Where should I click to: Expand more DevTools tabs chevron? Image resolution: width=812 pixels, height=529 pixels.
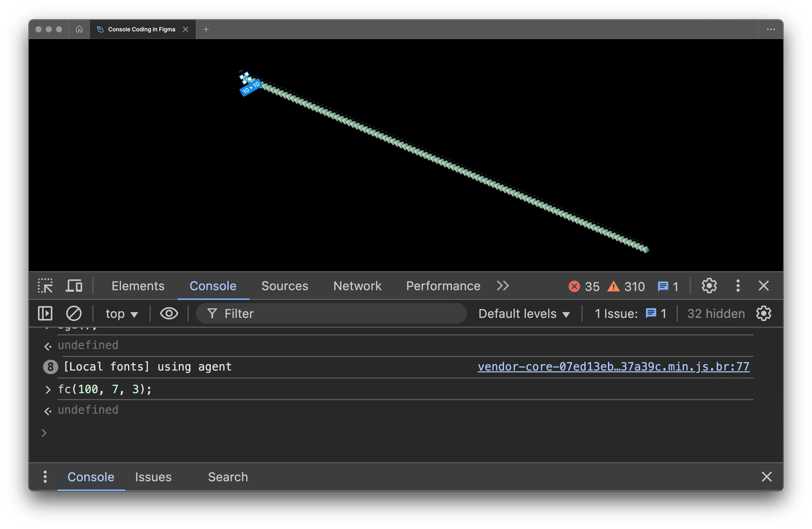tap(502, 286)
